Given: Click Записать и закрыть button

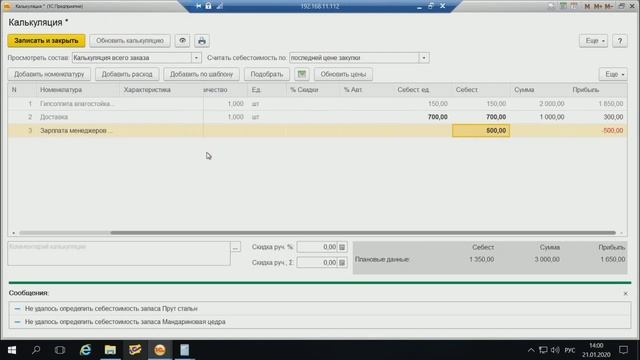Looking at the screenshot, I should 46,41.
